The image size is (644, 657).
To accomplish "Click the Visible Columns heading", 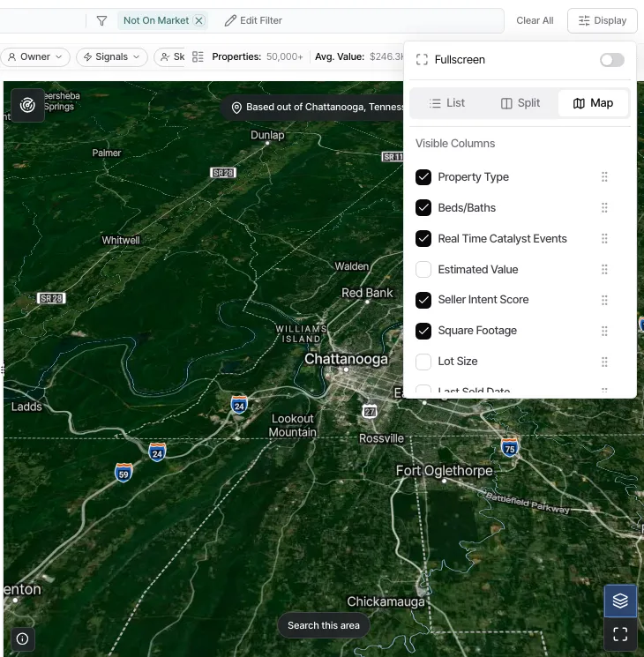I will point(455,144).
